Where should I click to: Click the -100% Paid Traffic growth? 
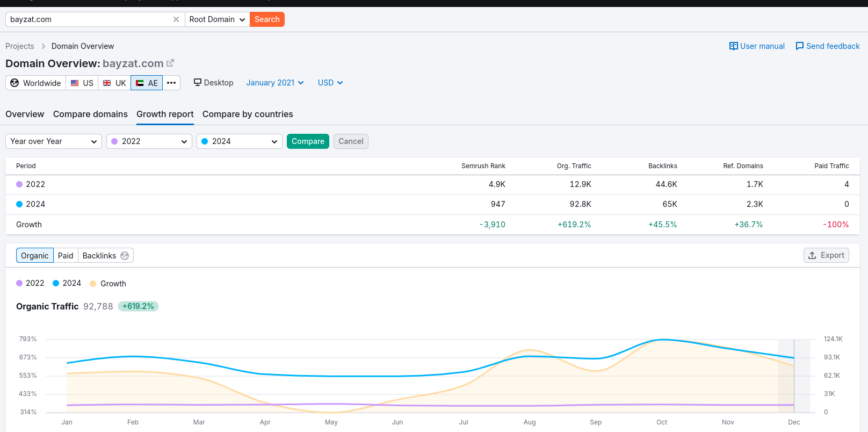(836, 225)
